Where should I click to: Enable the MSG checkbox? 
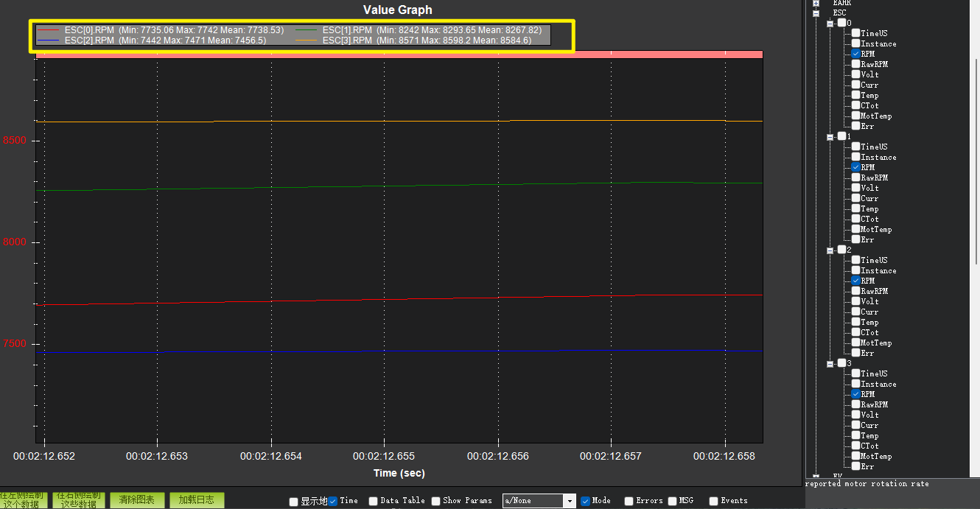(673, 501)
